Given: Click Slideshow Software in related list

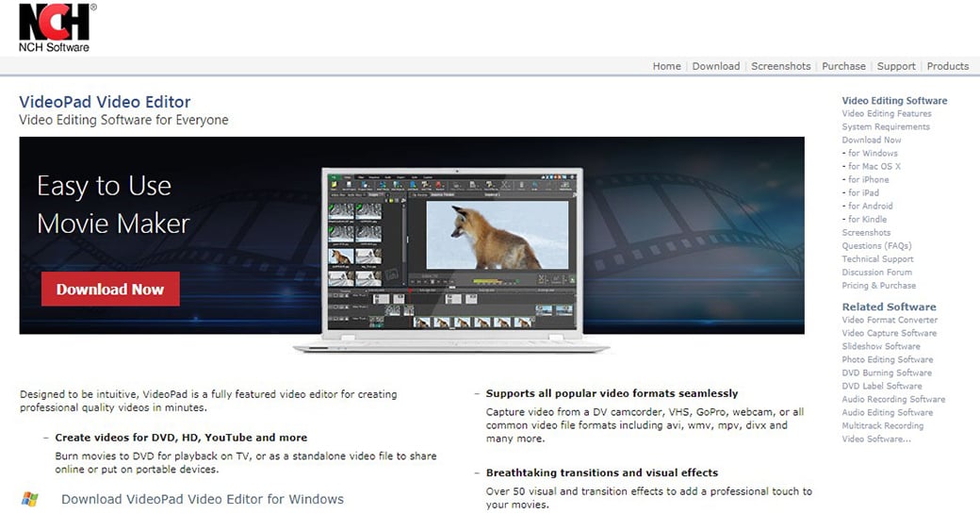Looking at the screenshot, I should [x=881, y=346].
